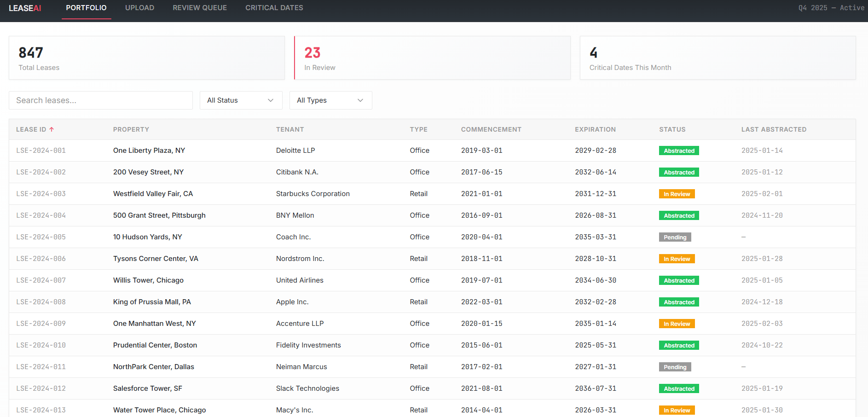868x417 pixels.
Task: Click NorthPark Center, Dallas property
Action: pyautogui.click(x=154, y=367)
